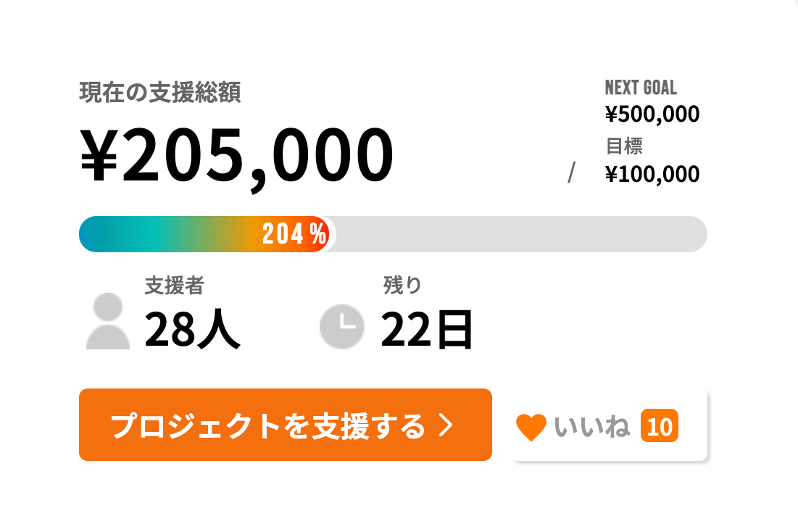Click the ¥205,000 total amount
The image size is (798, 532).
click(237, 157)
